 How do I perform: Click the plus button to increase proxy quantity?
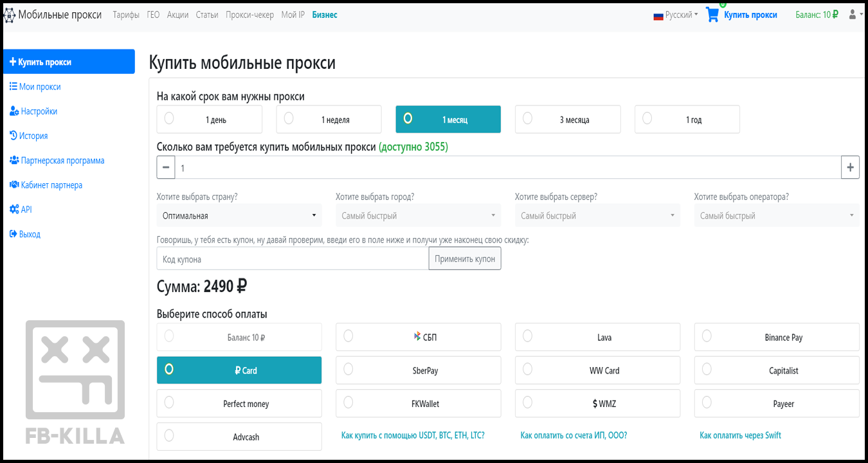click(x=850, y=167)
